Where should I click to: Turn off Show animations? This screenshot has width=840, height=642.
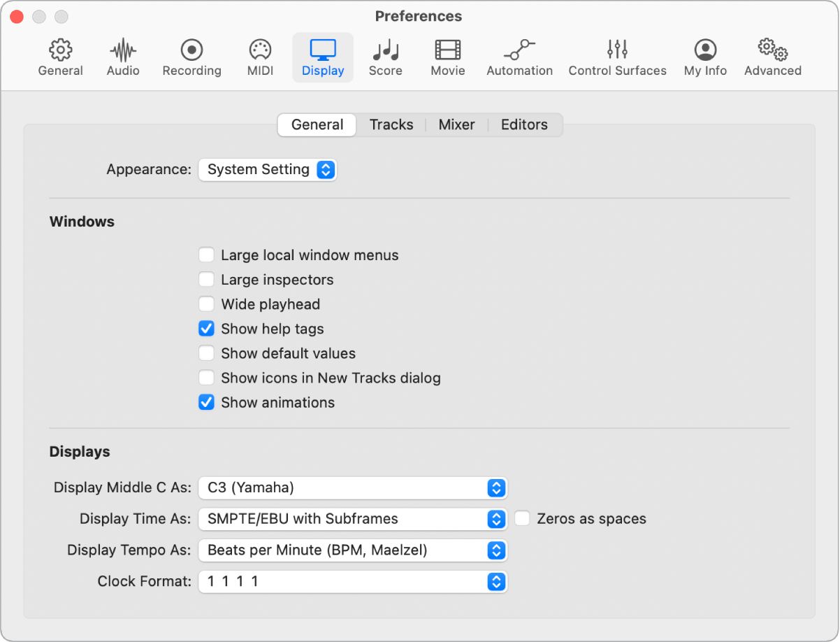tap(206, 402)
